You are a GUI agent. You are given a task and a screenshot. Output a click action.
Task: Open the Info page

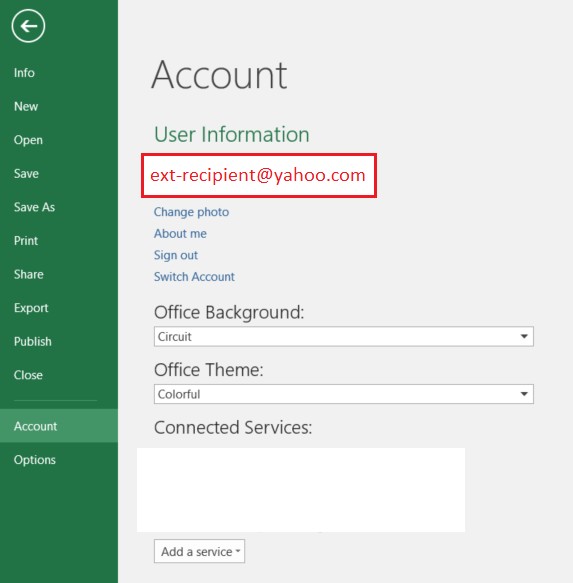click(x=24, y=73)
